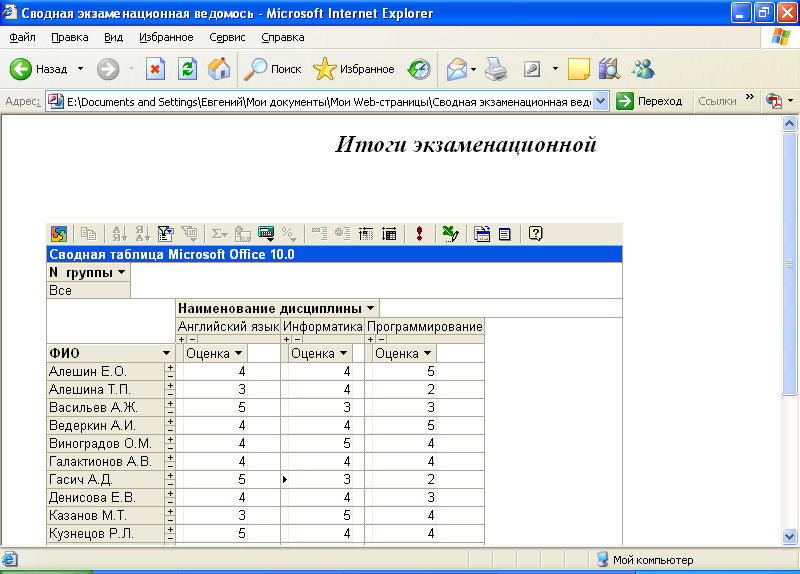Open the Избранное menu in menu bar
800x574 pixels.
coord(166,37)
